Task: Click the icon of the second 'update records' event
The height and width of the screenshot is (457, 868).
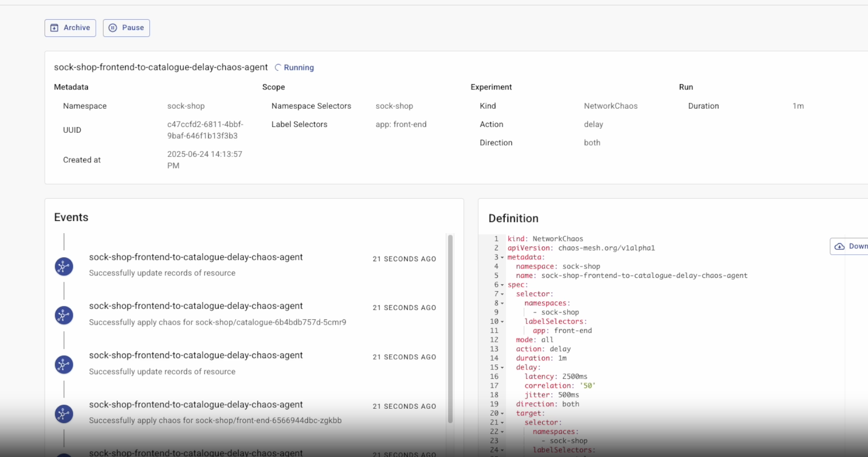Action: pos(64,365)
